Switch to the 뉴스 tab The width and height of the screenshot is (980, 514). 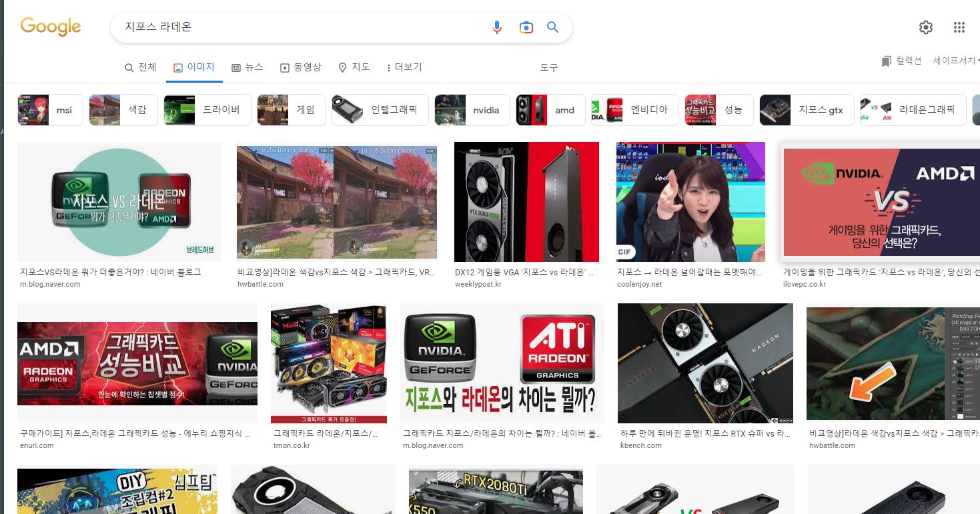pyautogui.click(x=248, y=67)
